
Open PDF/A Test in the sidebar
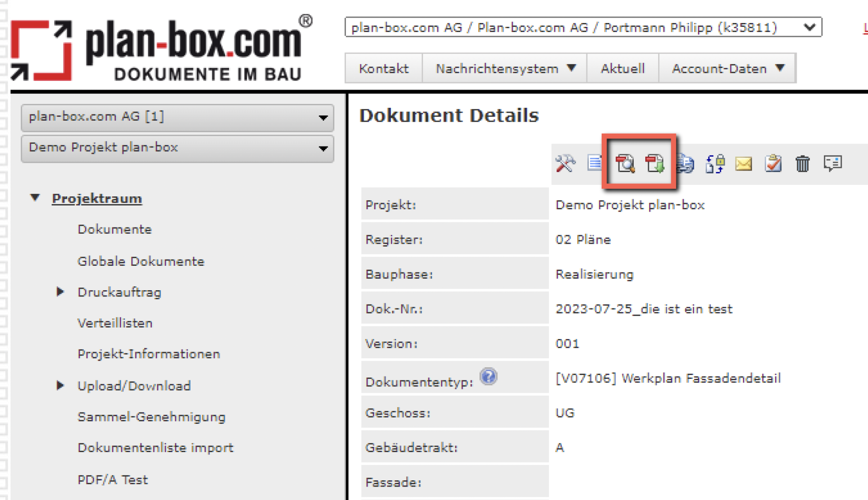coord(113,480)
